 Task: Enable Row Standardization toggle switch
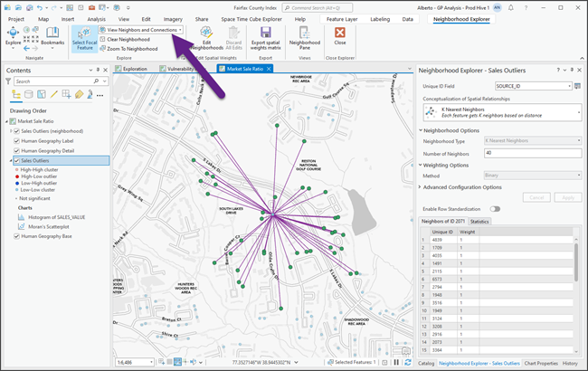[495, 209]
